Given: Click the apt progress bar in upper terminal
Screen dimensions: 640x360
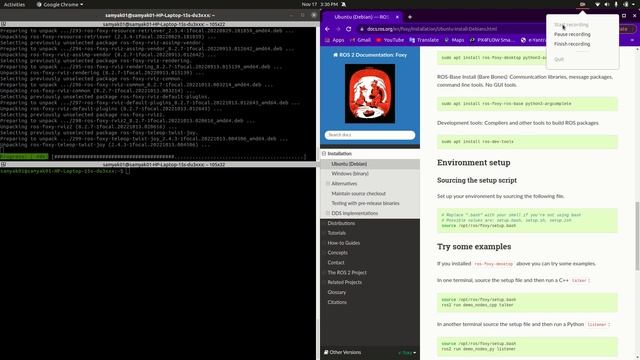Looking at the screenshot, I should click(x=153, y=156).
